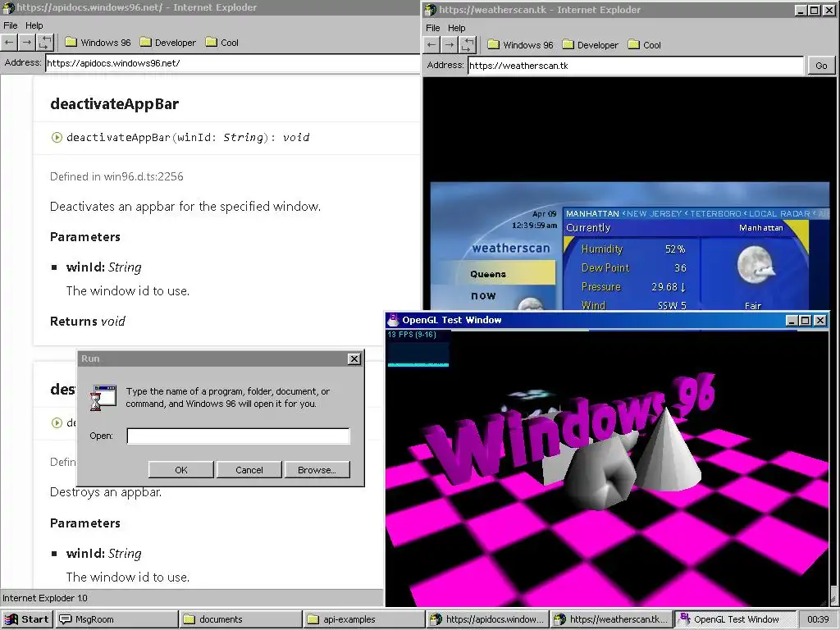Open Windows 96 bookmark folder in apidocs window
840x630 pixels.
click(98, 43)
